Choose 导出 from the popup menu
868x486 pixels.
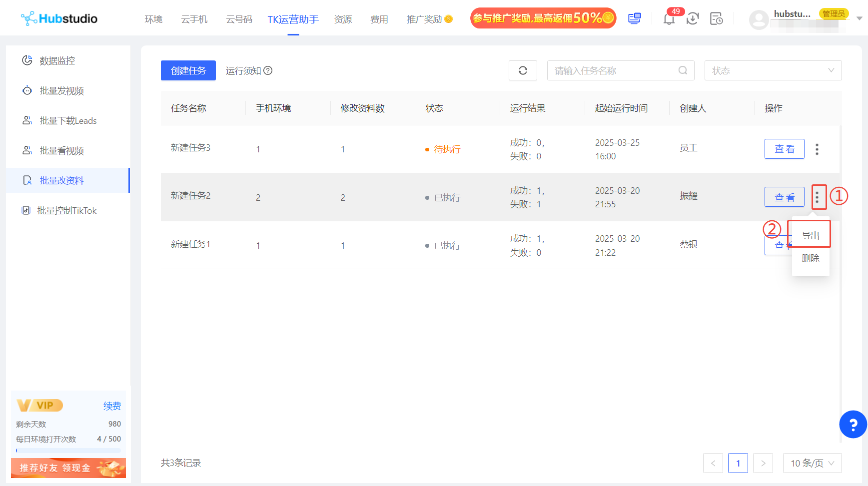tap(811, 235)
